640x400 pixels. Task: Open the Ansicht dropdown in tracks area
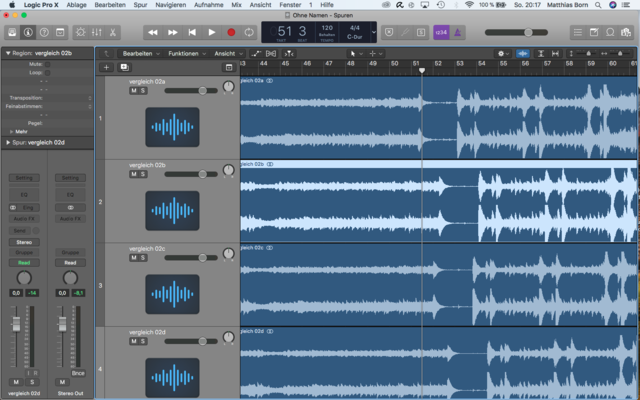229,53
